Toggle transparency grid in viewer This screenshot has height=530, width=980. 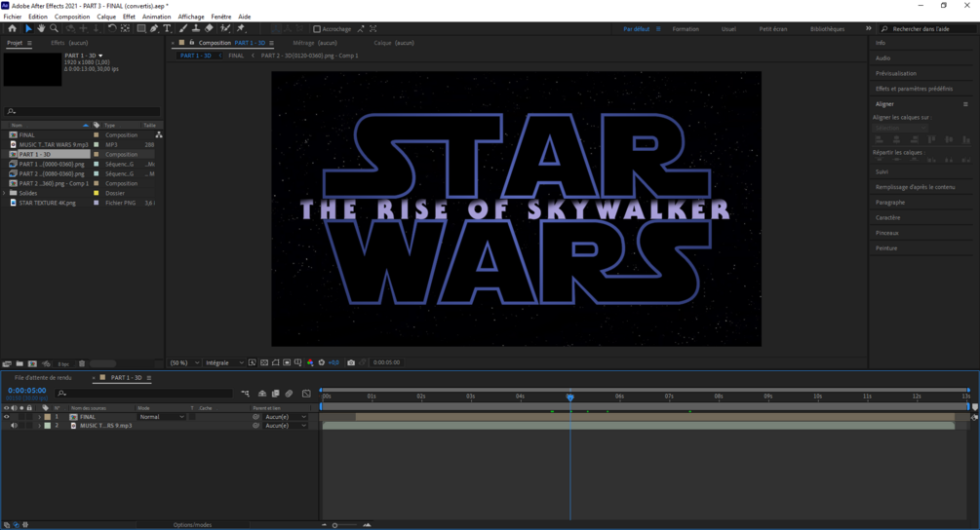click(x=264, y=362)
